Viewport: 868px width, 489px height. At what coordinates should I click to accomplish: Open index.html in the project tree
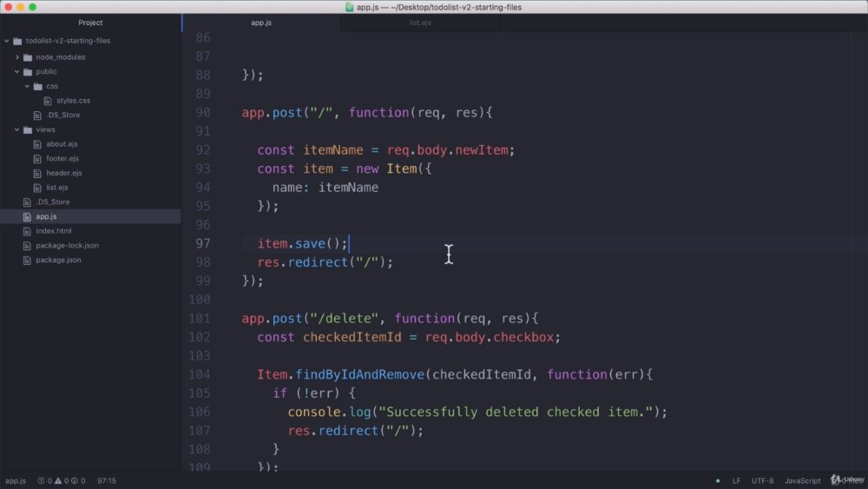click(54, 231)
